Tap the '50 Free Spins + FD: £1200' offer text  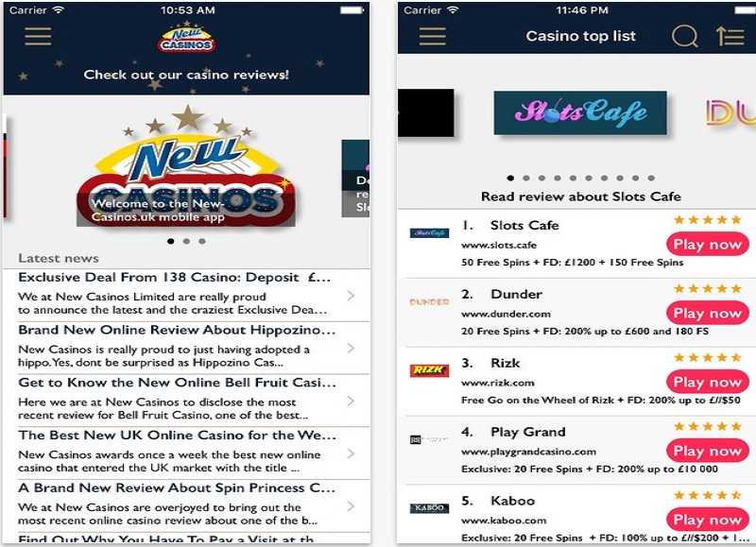click(573, 263)
